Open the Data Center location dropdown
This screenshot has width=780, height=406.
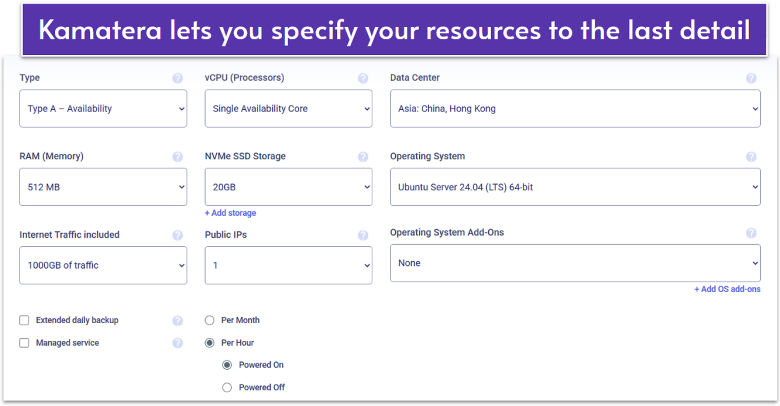point(574,109)
